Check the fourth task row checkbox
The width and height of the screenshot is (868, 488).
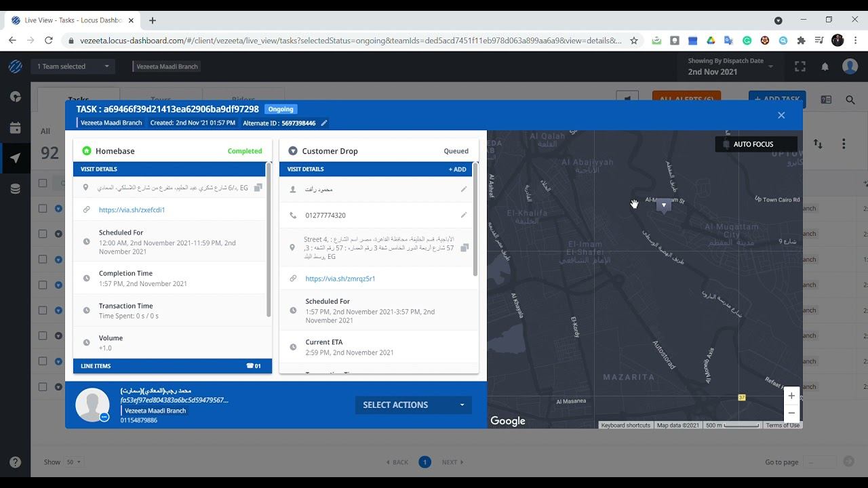(x=43, y=285)
